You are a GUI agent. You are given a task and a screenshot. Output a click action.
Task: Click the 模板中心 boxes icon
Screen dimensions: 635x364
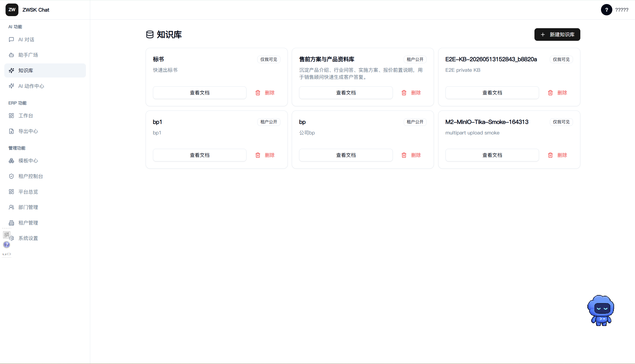pos(11,161)
